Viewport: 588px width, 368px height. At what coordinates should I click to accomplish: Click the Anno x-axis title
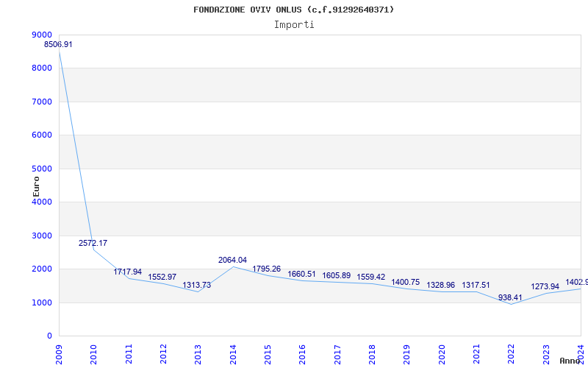click(572, 361)
